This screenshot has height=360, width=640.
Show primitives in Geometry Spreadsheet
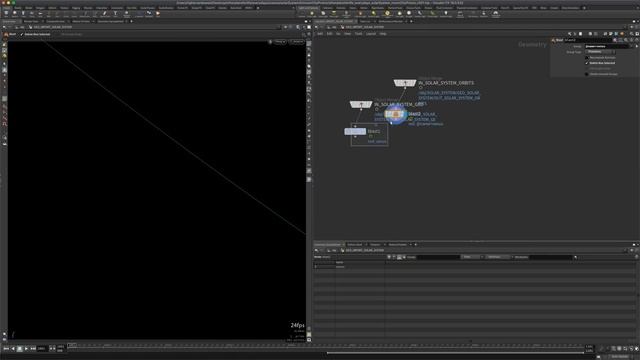(399, 257)
